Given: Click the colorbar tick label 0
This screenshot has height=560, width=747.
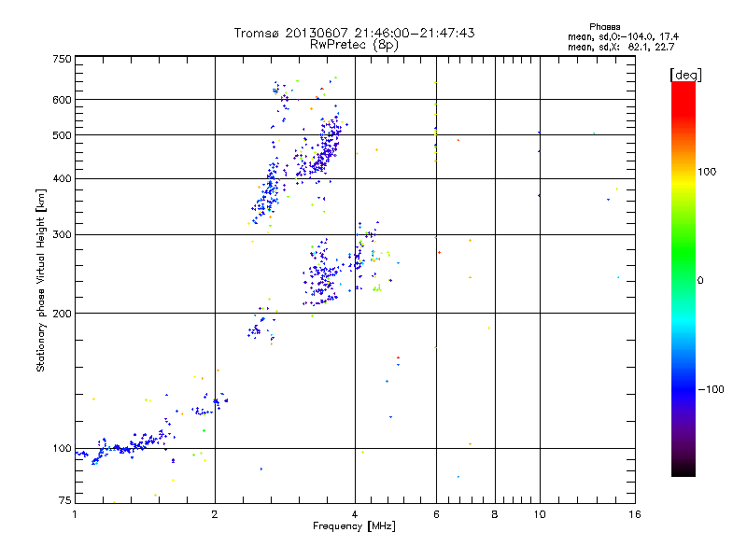Looking at the screenshot, I should pyautogui.click(x=700, y=281).
